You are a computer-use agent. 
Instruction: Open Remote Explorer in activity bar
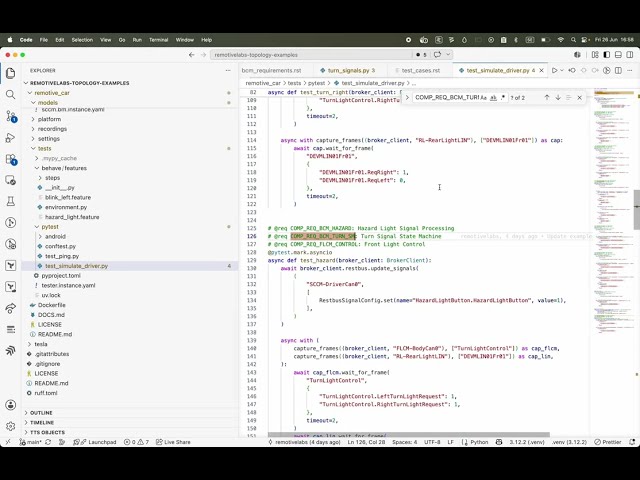pos(11,180)
